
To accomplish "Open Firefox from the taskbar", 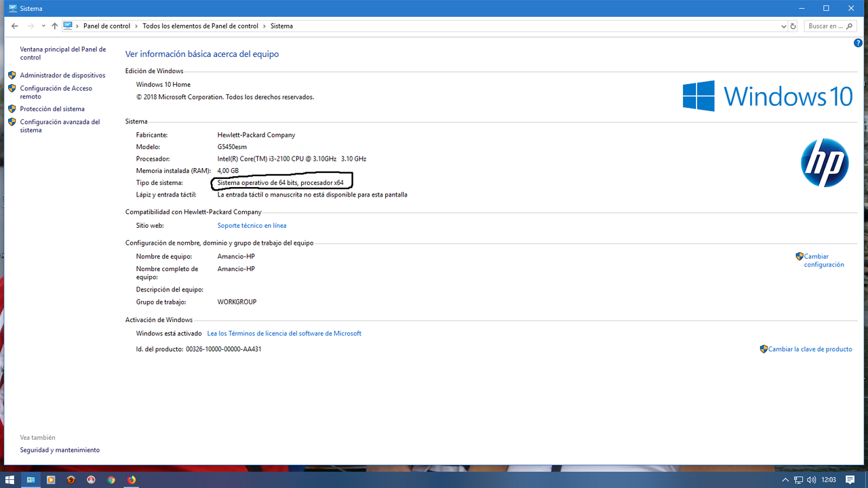I will tap(132, 480).
